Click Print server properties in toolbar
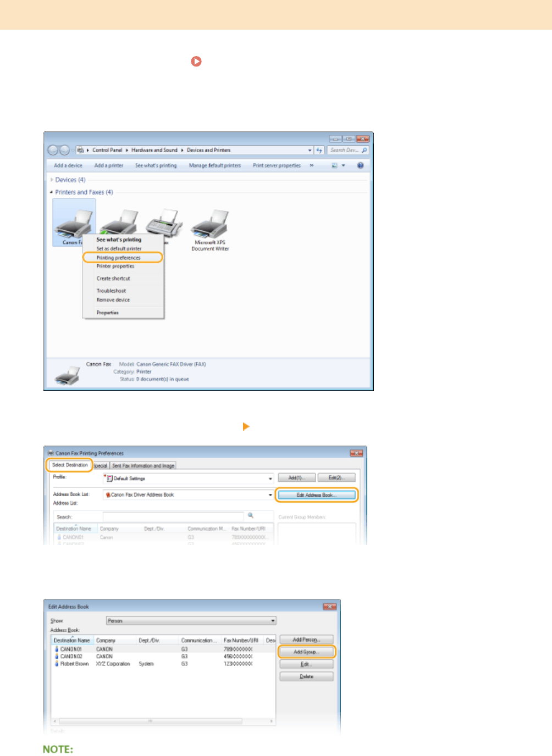Screen dimensions: 552x756 point(277,165)
